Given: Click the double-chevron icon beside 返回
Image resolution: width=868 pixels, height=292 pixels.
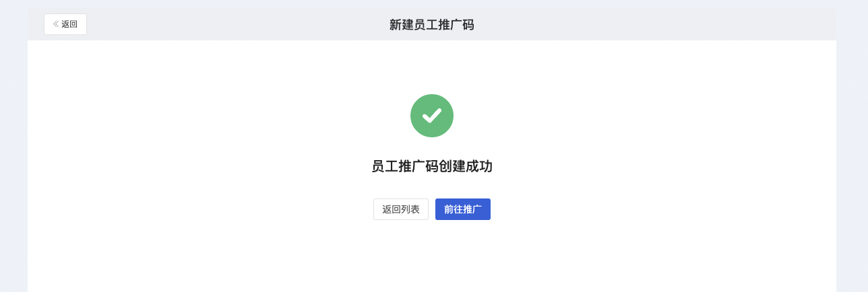Looking at the screenshot, I should tap(56, 24).
